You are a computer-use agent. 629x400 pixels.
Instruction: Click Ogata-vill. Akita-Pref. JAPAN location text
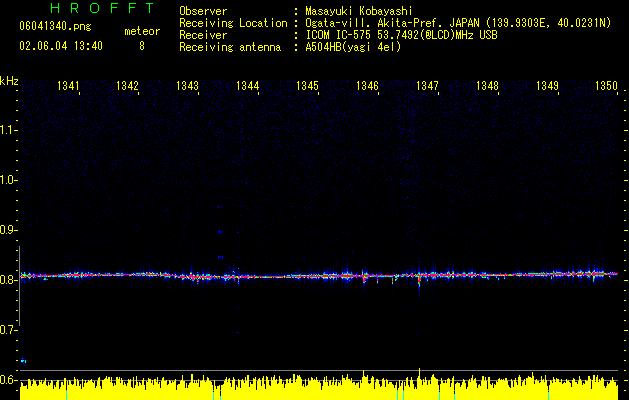(458, 23)
